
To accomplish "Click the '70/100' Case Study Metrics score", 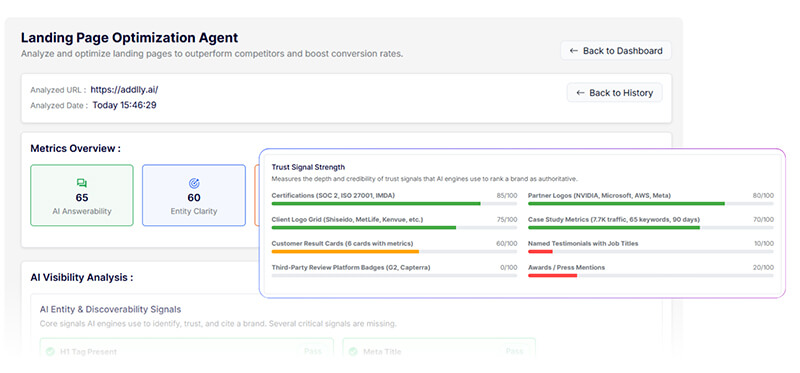I will tap(763, 219).
